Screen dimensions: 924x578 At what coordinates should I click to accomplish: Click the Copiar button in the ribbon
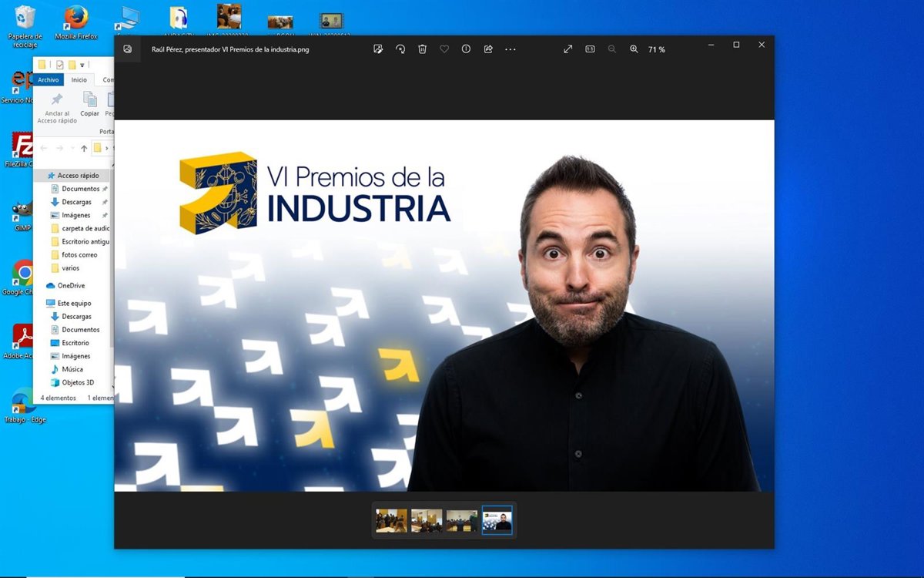(x=90, y=104)
